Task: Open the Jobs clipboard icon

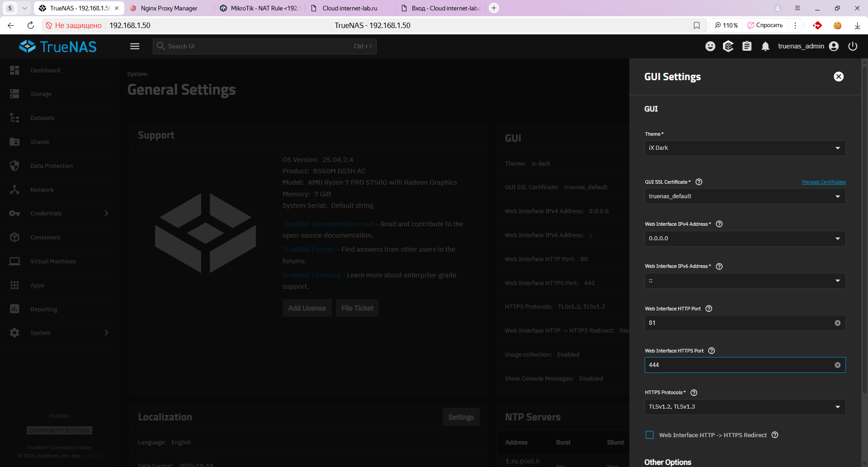Action: pyautogui.click(x=747, y=46)
